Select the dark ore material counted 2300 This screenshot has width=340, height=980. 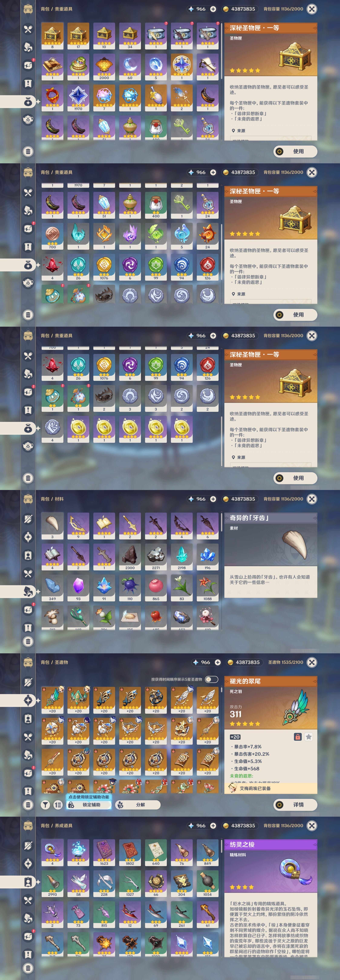[130, 557]
